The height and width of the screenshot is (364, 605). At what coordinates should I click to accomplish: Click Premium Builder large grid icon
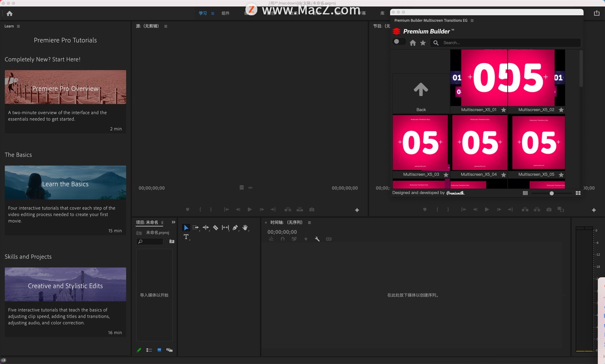tap(578, 193)
